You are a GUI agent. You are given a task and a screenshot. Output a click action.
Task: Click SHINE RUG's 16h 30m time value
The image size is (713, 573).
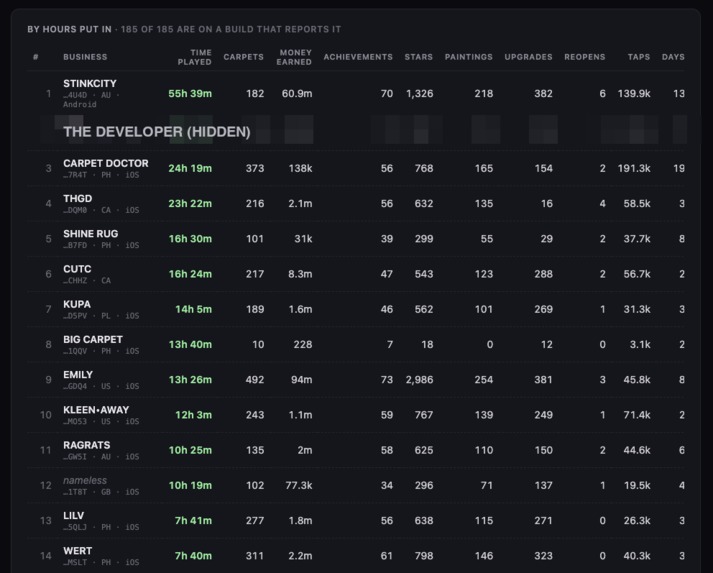point(190,239)
